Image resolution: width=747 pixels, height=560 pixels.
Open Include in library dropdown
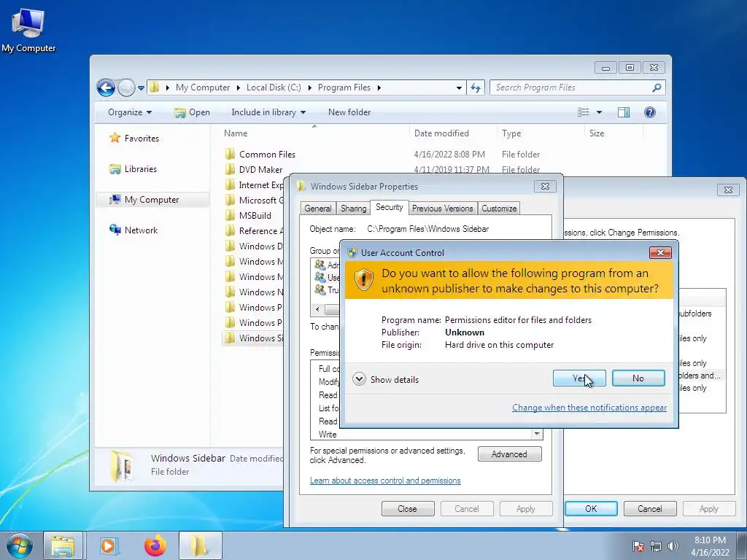coord(268,112)
